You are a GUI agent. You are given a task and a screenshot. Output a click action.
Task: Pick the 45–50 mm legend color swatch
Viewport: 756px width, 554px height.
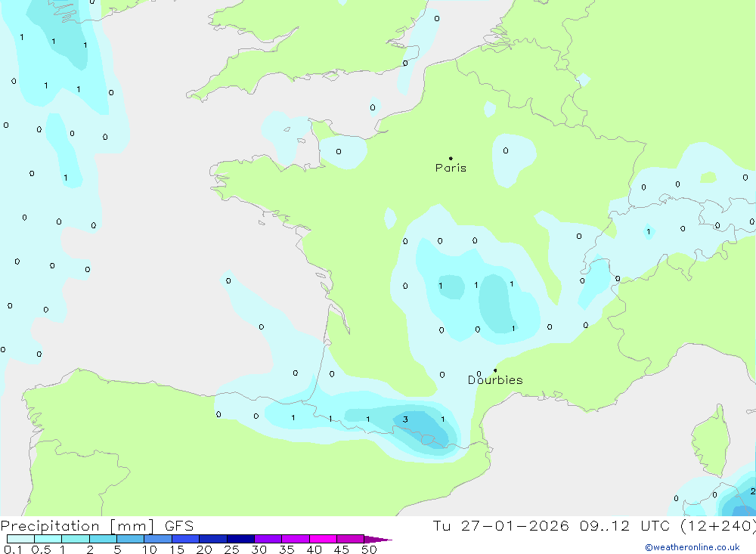[x=351, y=539]
